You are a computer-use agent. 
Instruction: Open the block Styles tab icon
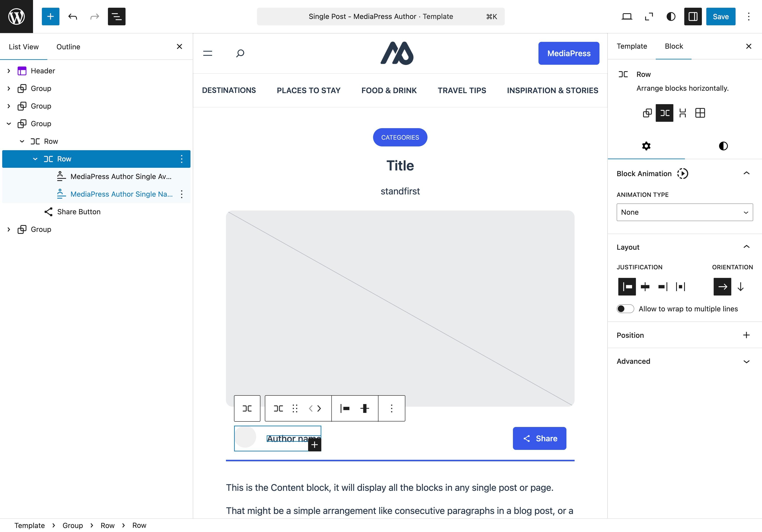[723, 146]
